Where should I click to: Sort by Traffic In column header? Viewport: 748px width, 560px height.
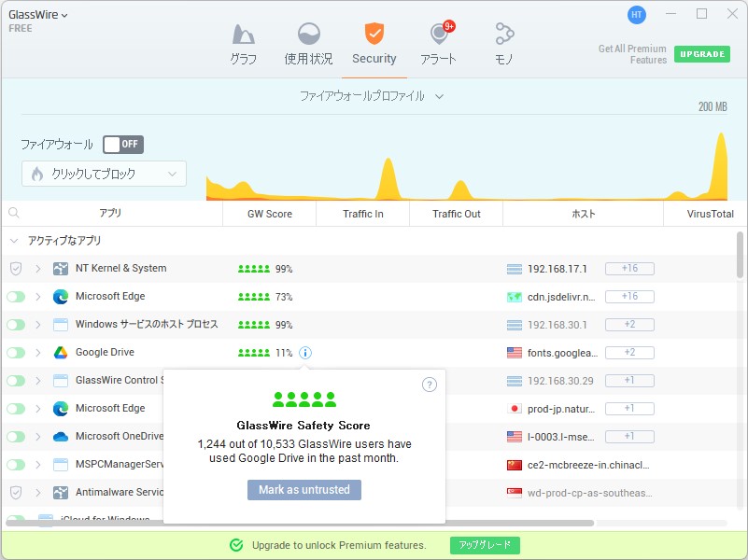363,214
